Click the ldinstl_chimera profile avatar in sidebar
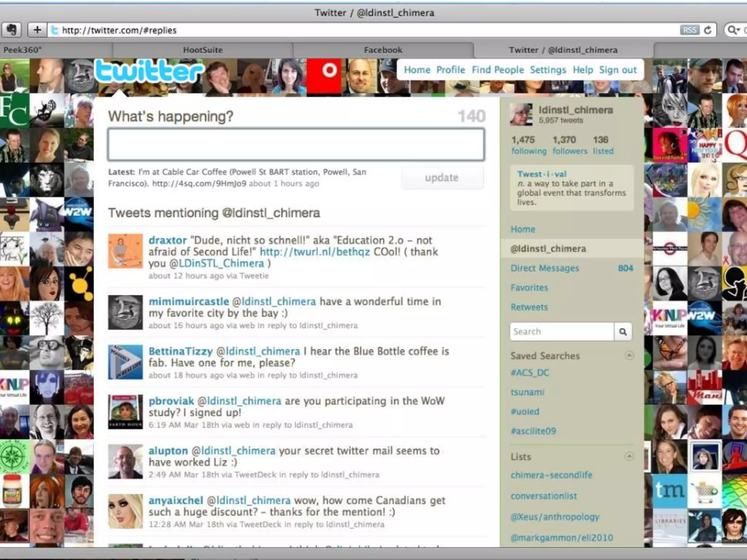Viewport: 747px width, 560px height. click(521, 114)
